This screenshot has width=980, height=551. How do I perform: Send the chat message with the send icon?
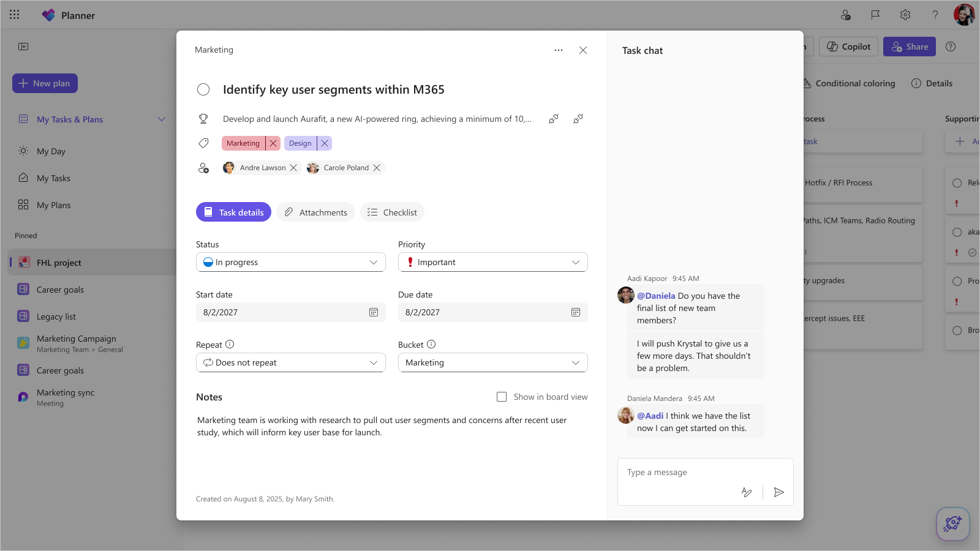click(778, 492)
